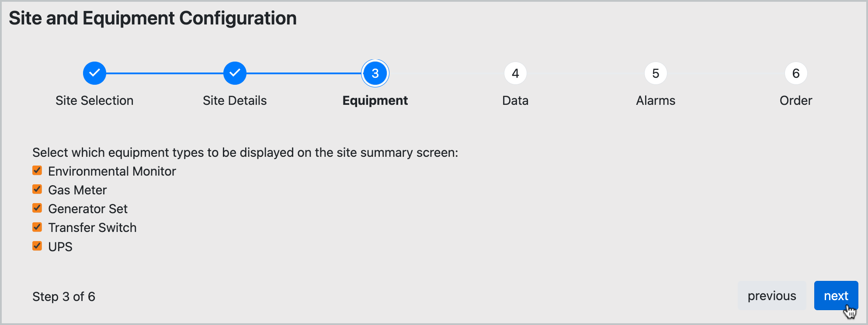Image resolution: width=868 pixels, height=325 pixels.
Task: Open the Site Details step label
Action: (235, 100)
